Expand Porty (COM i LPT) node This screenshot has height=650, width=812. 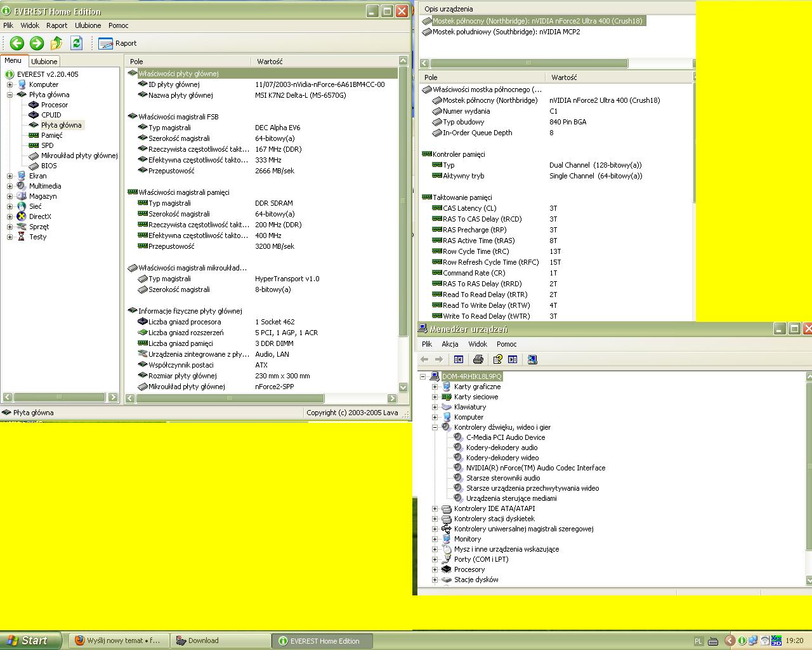[x=435, y=559]
